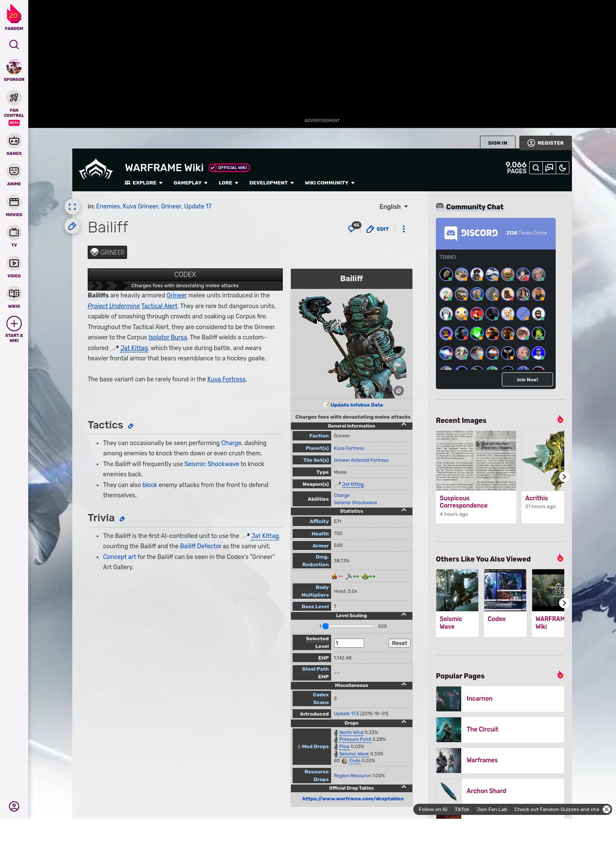Open the Lore menu

(x=228, y=183)
